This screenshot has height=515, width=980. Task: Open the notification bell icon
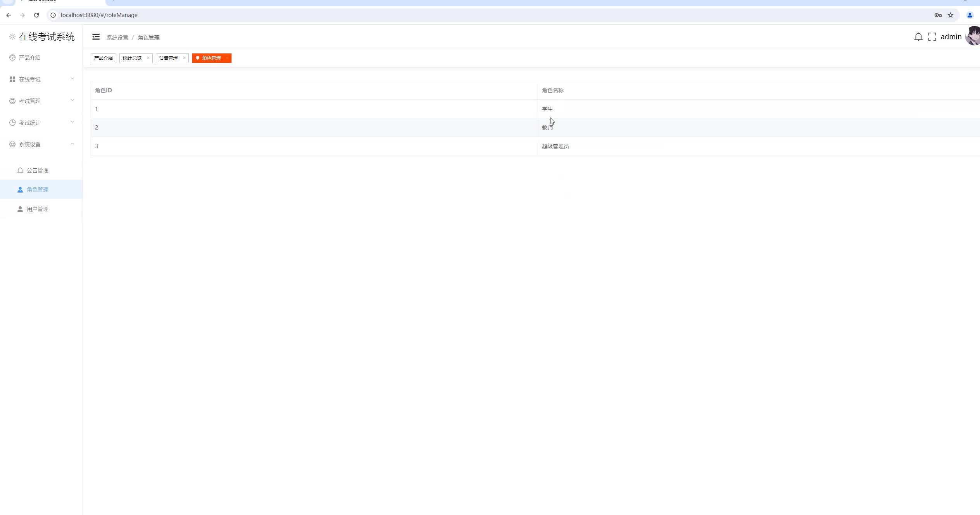click(x=918, y=37)
